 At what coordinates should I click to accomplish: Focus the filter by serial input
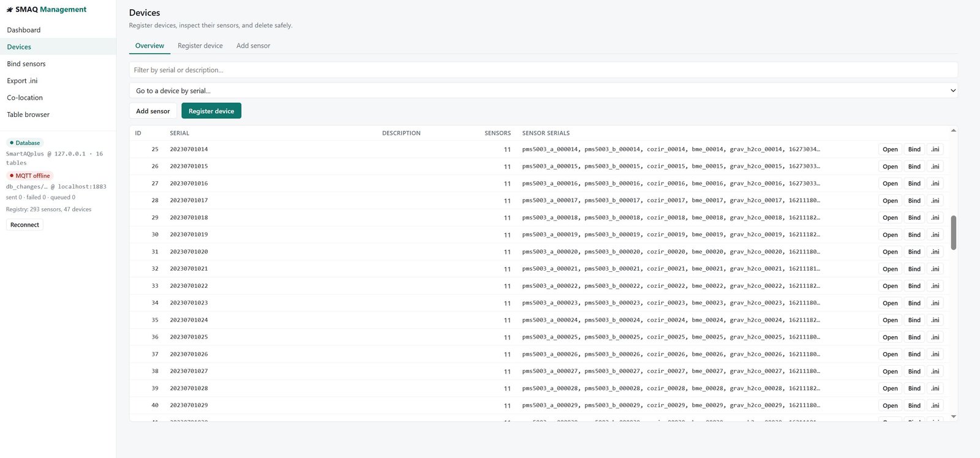tap(543, 70)
